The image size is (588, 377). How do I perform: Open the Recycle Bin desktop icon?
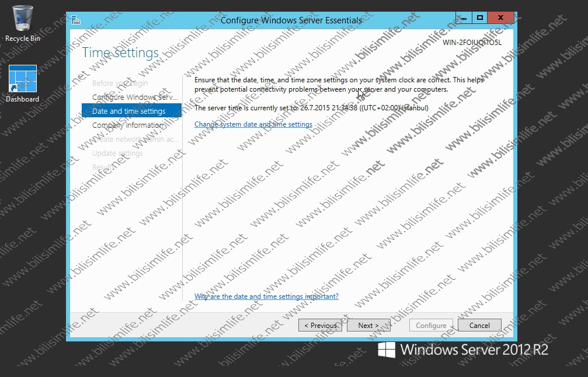(x=23, y=23)
